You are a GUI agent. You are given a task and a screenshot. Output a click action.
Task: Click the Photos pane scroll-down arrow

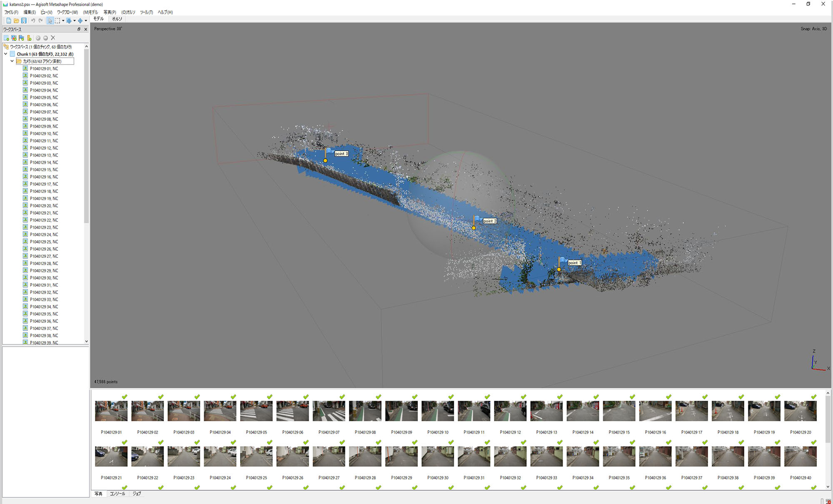click(828, 487)
